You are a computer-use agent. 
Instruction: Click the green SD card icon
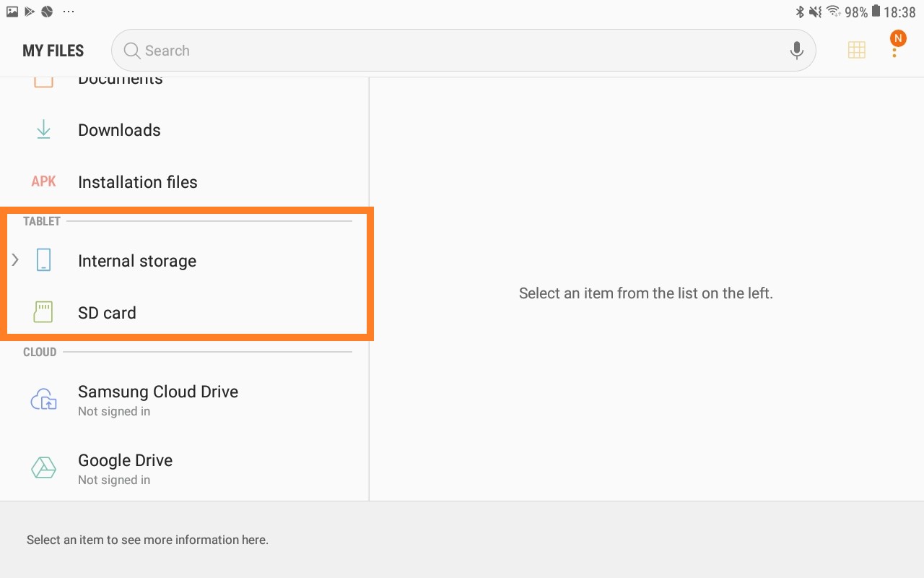(43, 313)
